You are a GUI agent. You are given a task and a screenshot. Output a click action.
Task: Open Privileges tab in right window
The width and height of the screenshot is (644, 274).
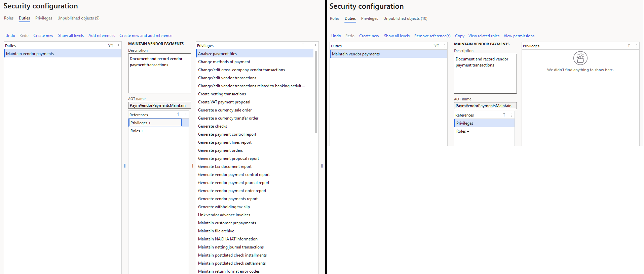pos(370,18)
